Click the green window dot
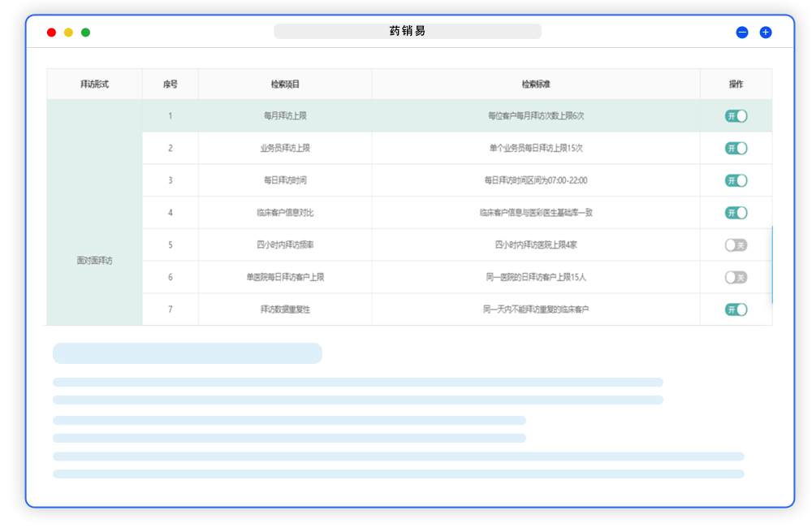812x528 pixels. (x=85, y=32)
